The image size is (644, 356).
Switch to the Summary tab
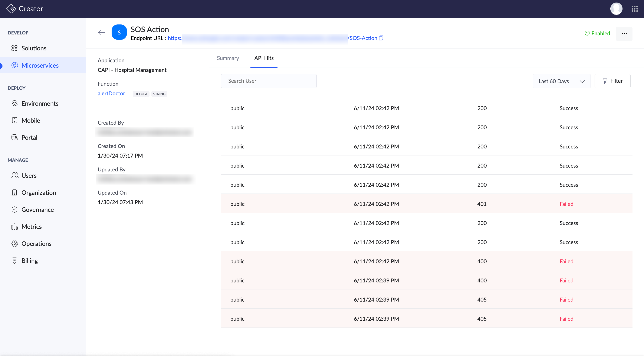[x=228, y=58]
